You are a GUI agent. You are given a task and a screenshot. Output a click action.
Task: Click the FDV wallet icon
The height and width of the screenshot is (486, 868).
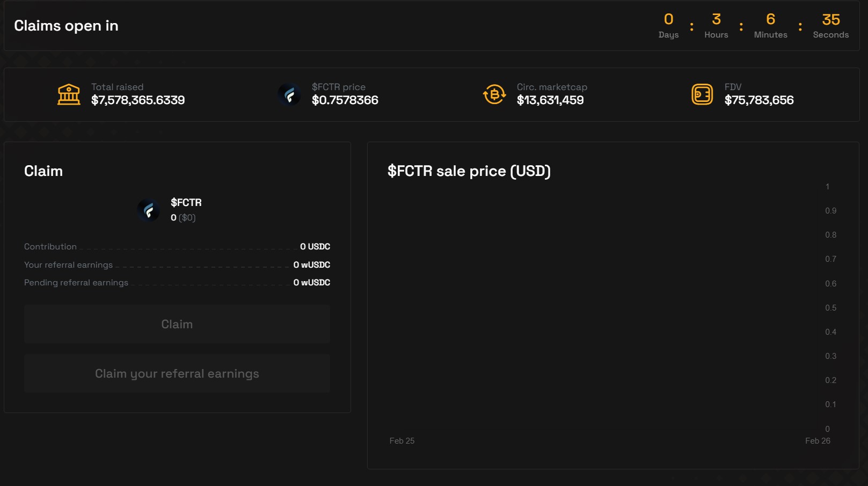pyautogui.click(x=702, y=94)
